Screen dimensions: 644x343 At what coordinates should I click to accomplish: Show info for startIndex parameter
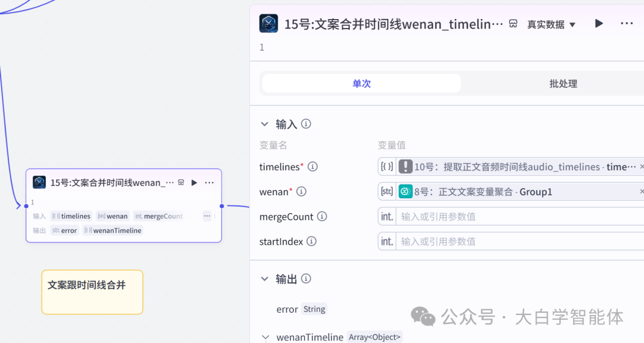pyautogui.click(x=312, y=241)
